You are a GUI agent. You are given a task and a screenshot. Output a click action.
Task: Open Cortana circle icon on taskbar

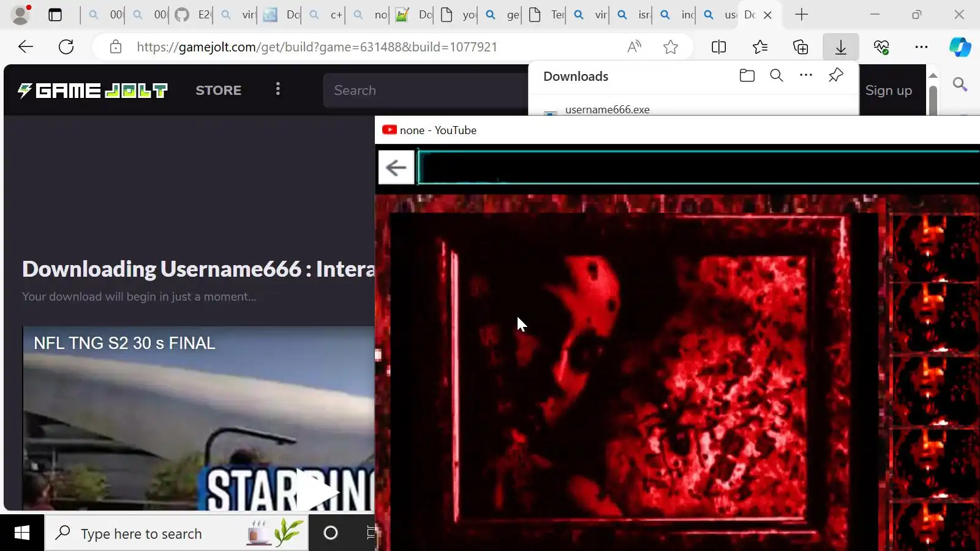331,533
